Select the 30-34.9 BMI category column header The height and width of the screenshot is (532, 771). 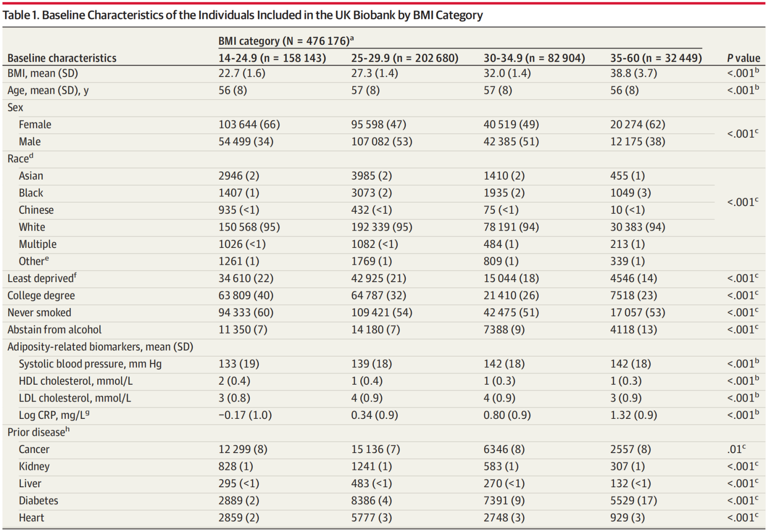[534, 58]
